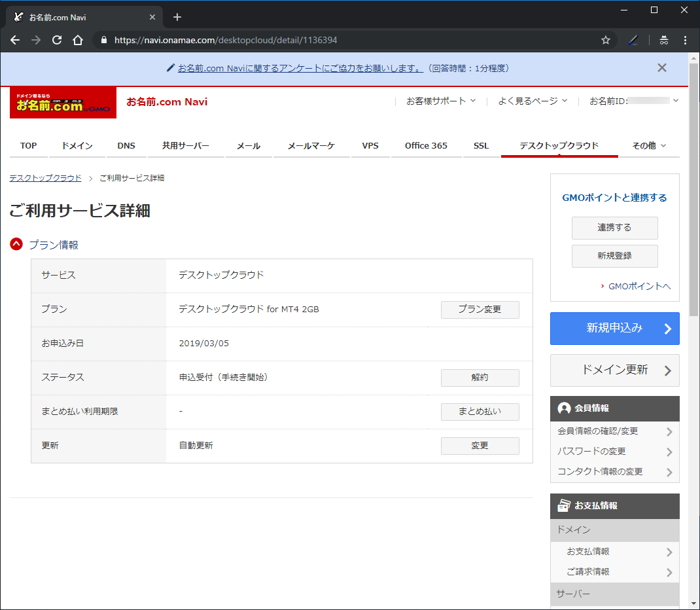This screenshot has height=610, width=700.
Task: Open the ドメイン tab
Action: tap(77, 145)
